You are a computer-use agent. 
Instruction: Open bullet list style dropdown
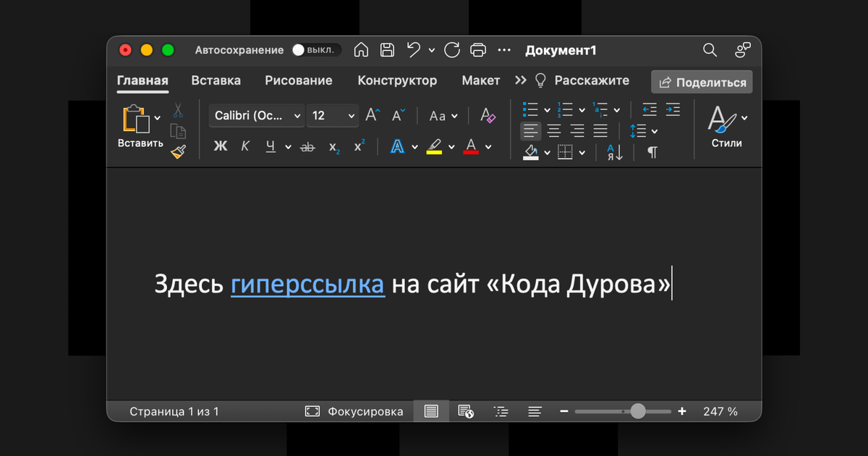point(547,111)
